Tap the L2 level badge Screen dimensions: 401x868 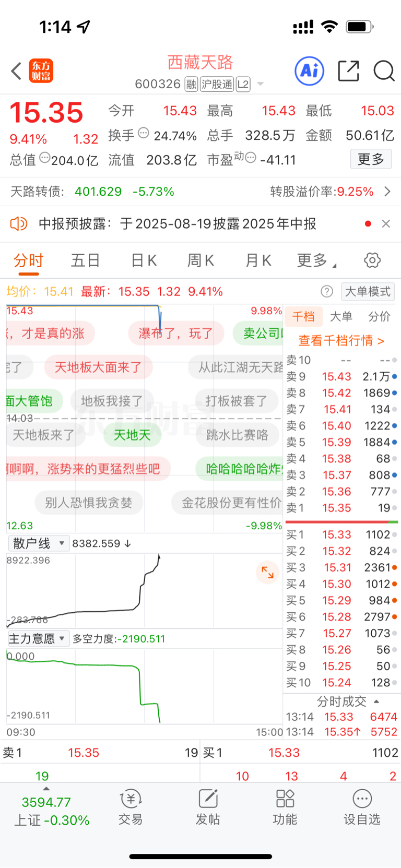point(243,84)
